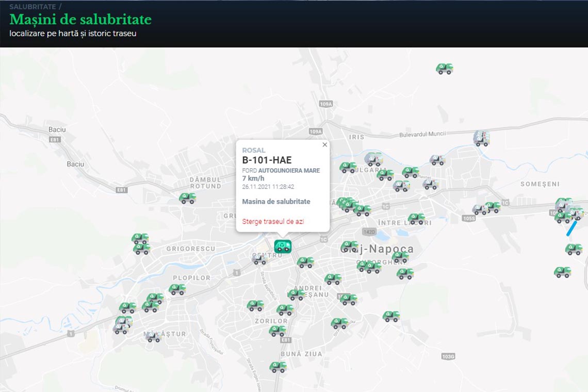The image size is (588, 392).
Task: Select the truck below Bună Ziua label
Action: 277,367
